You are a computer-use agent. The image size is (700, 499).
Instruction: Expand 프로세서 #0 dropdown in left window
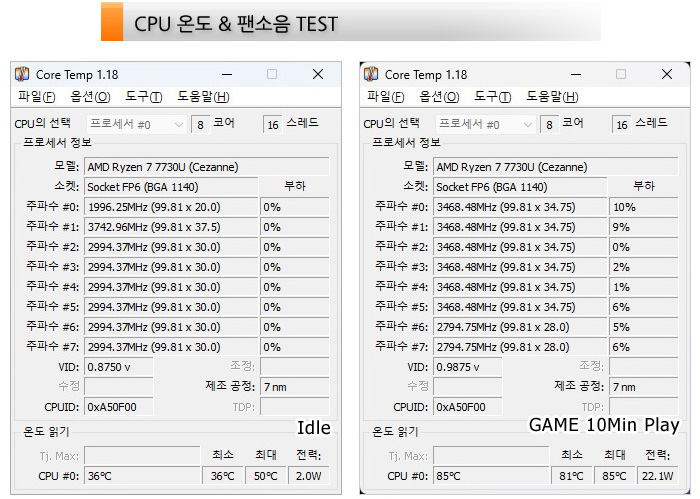click(x=136, y=125)
